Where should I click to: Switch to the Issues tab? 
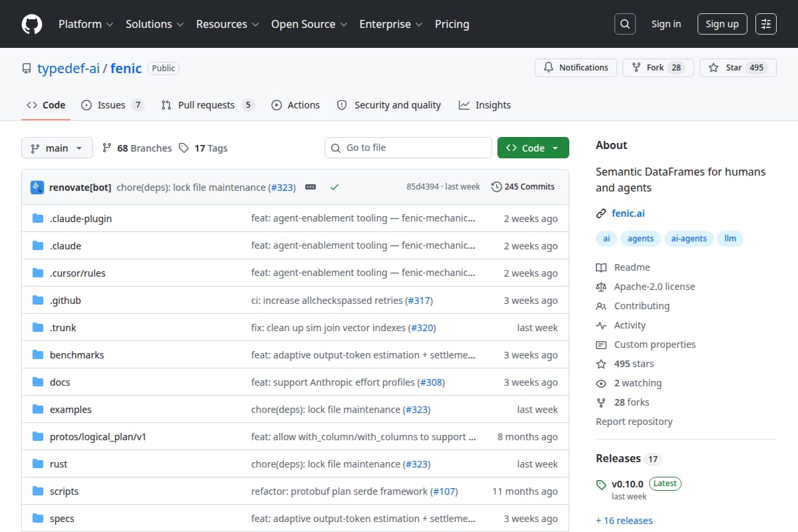tap(112, 105)
